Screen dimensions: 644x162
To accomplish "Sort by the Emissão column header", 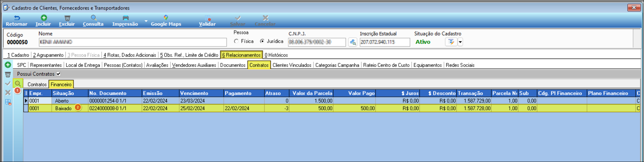I will 160,93.
